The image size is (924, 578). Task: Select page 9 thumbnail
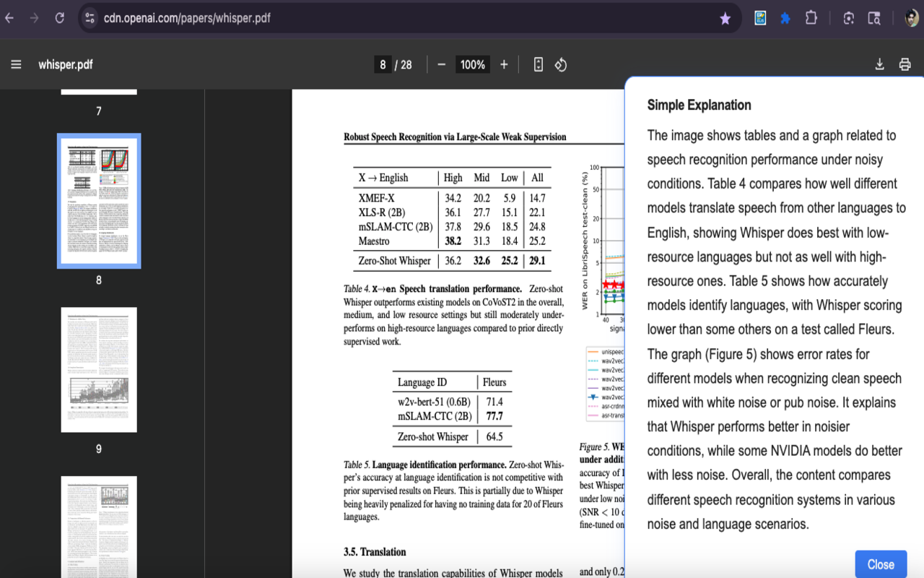[99, 370]
